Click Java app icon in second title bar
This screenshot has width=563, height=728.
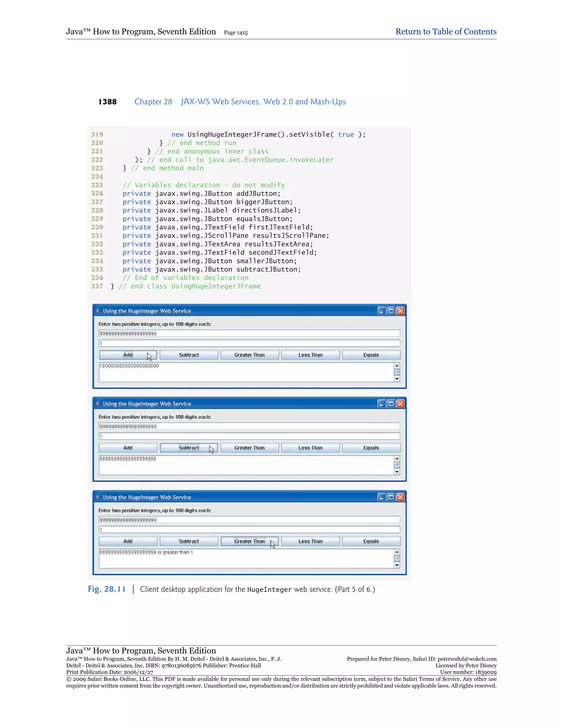pyautogui.click(x=98, y=403)
